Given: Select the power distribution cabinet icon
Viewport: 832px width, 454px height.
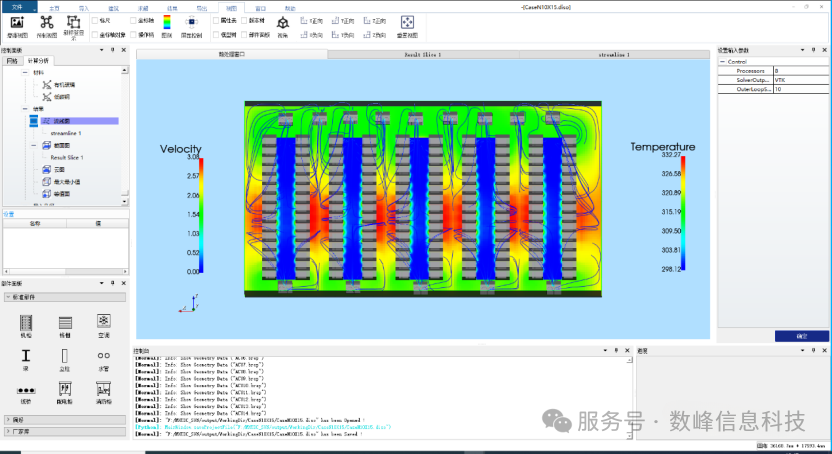Looking at the screenshot, I should [65, 389].
